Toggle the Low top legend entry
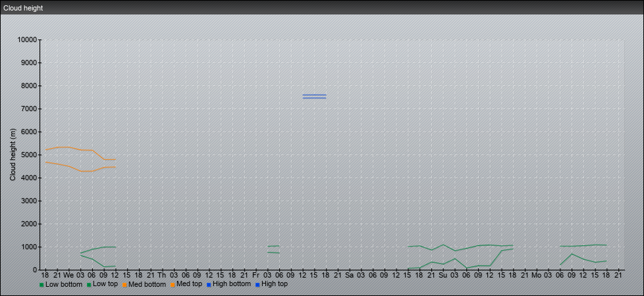This screenshot has height=296, width=644. coord(102,284)
